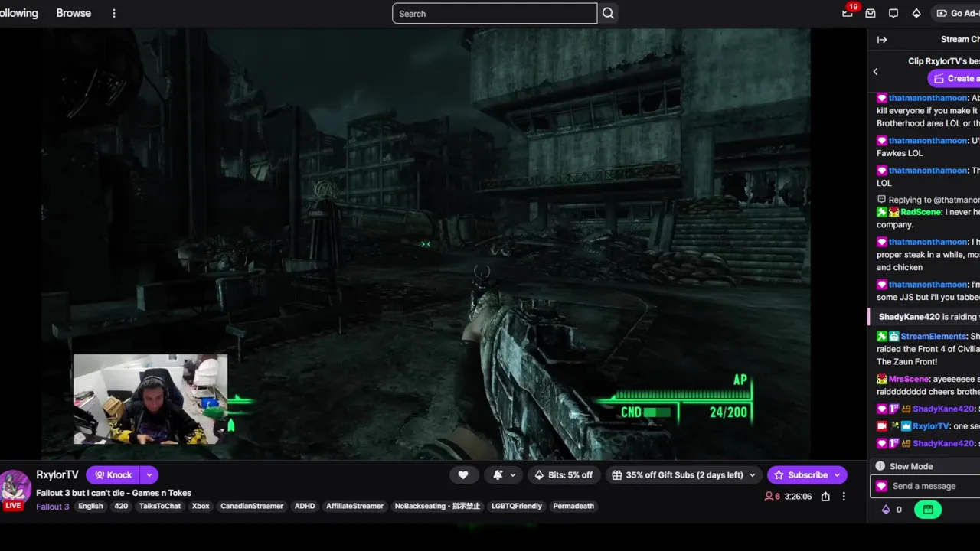Select the AffiliateStreamer tag
980x551 pixels.
354,506
